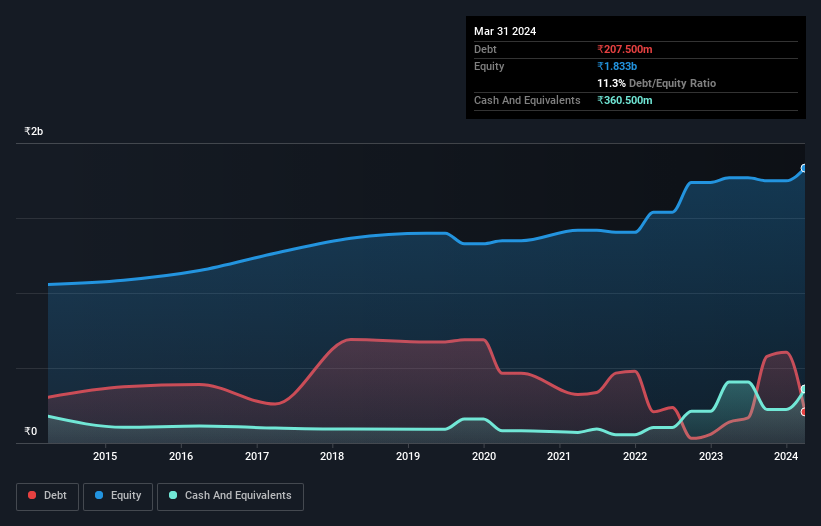Click the 2022 x-axis label

pyautogui.click(x=635, y=456)
